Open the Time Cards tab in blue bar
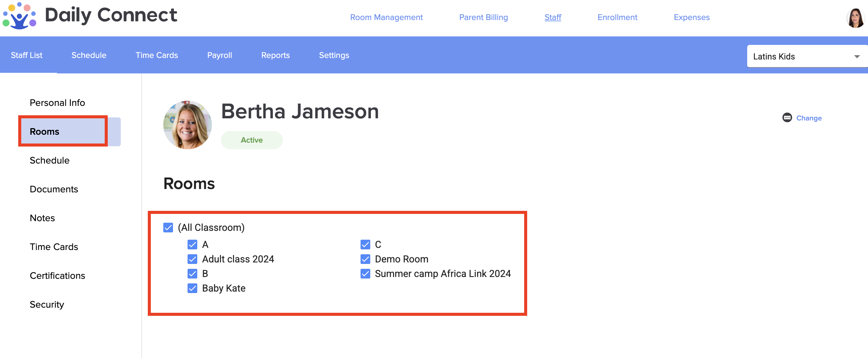 coord(157,55)
